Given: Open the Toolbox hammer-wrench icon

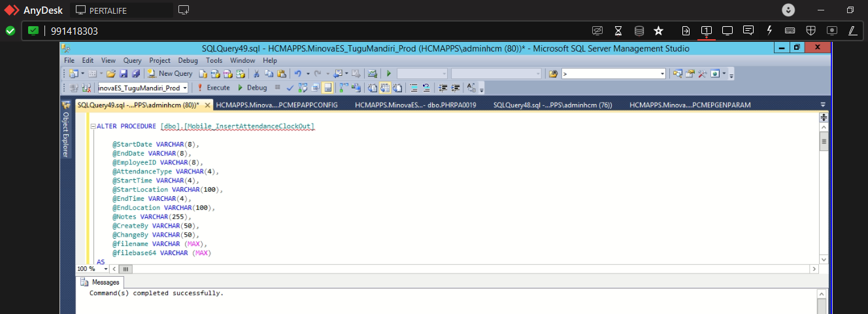Looking at the screenshot, I should [x=703, y=73].
